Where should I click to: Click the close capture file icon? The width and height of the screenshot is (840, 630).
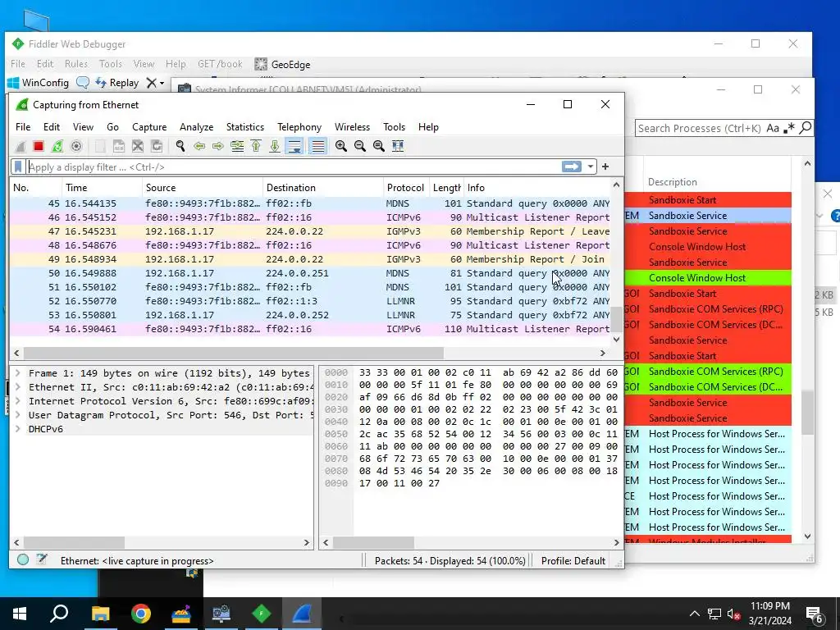pos(138,146)
